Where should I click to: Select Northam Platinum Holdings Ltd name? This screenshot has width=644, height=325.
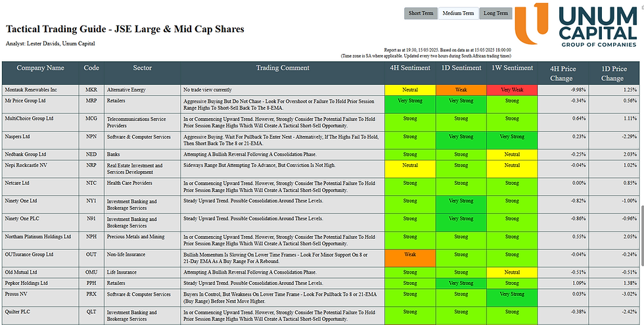(37, 237)
